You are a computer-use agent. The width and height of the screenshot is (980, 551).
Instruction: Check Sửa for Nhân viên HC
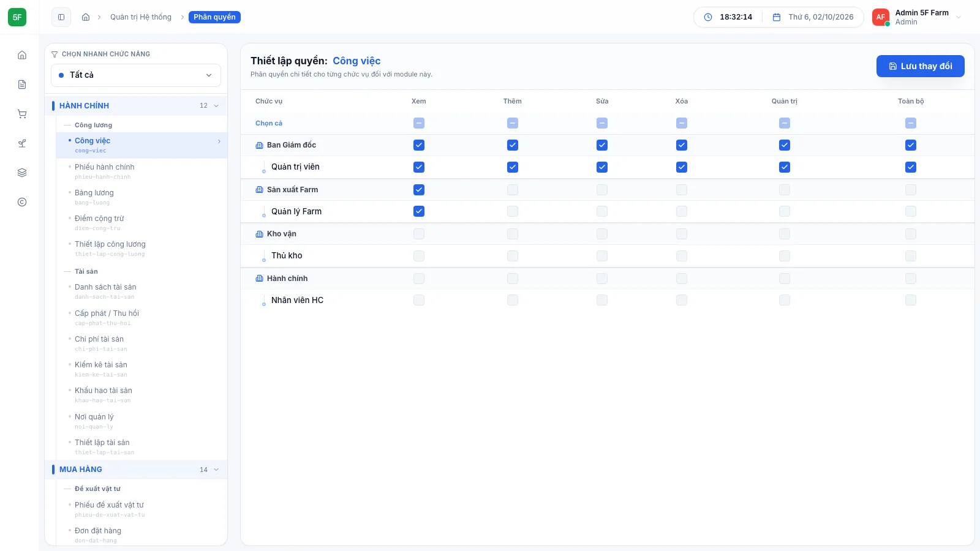[x=602, y=300]
